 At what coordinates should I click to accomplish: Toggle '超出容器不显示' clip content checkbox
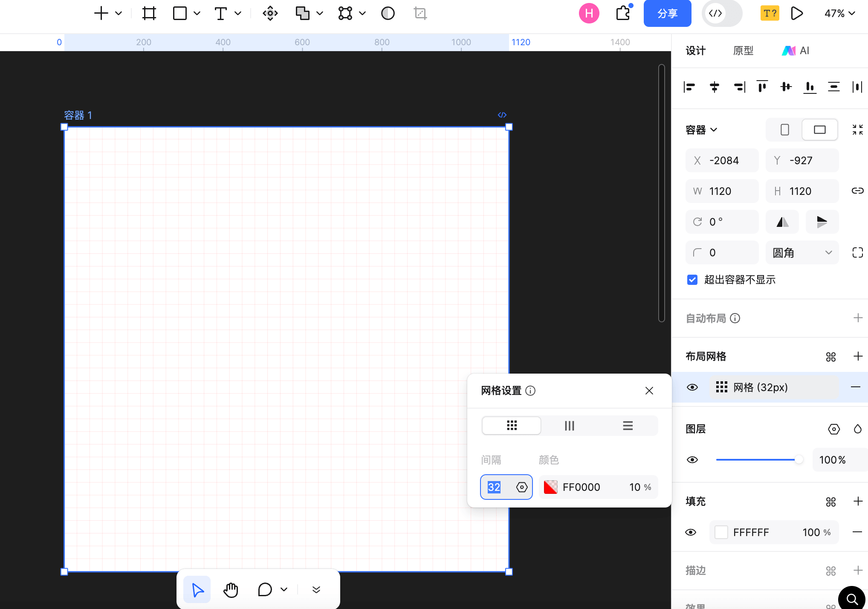click(x=692, y=280)
